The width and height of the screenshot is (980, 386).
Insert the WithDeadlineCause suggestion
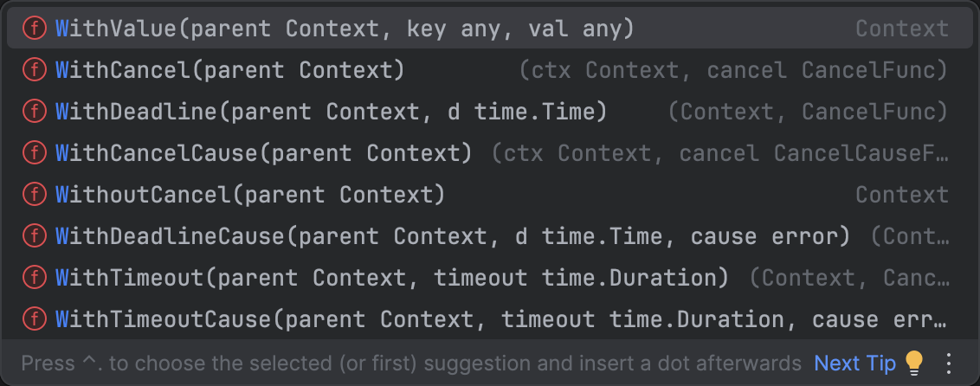click(450, 236)
